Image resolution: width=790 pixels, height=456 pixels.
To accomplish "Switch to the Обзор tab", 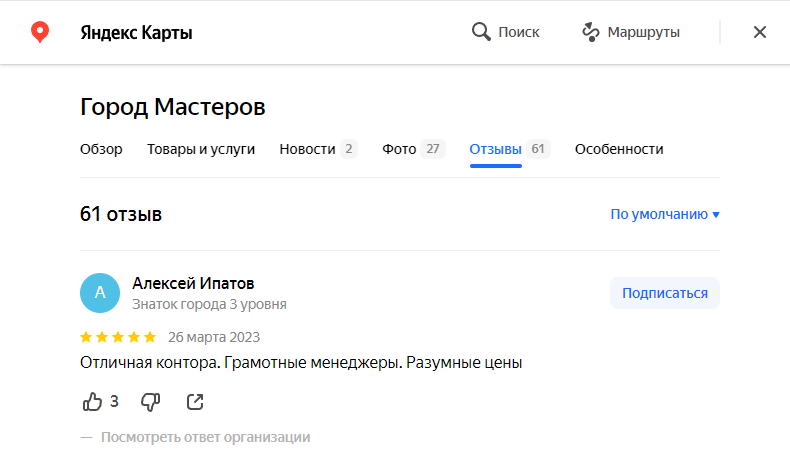I will pyautogui.click(x=101, y=149).
